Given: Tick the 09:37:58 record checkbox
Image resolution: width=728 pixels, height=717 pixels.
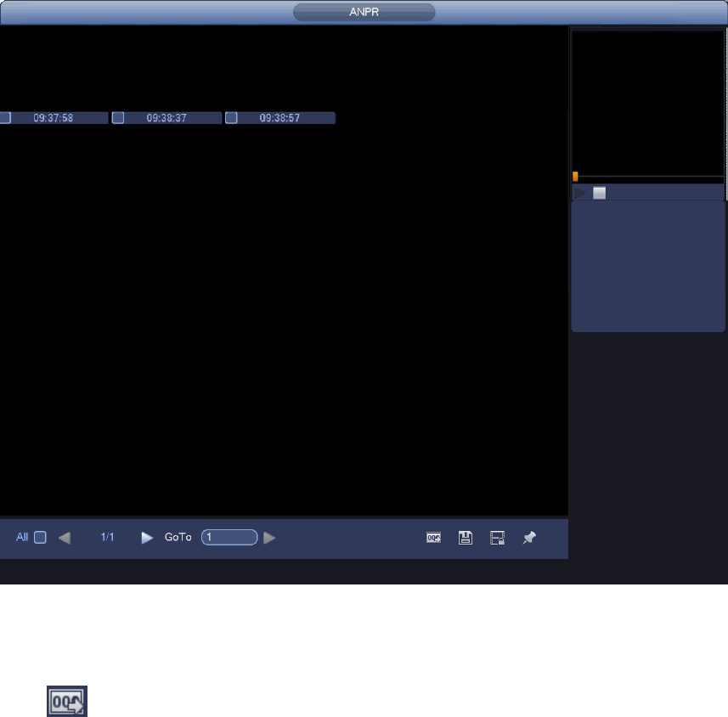Looking at the screenshot, I should click(5, 118).
